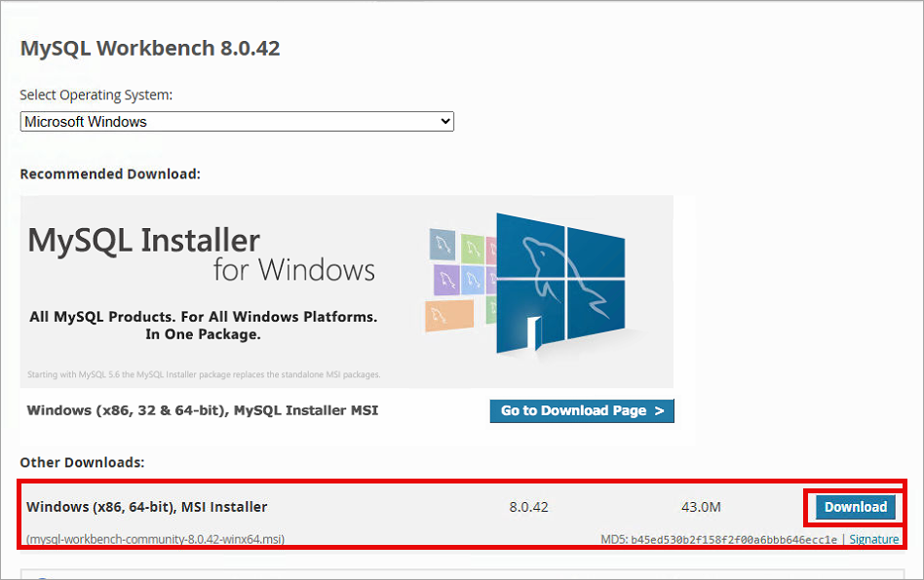Viewport: 924px width, 580px height.
Task: Click the Windows (x86, 64-bit), MSI Installer title
Action: tap(147, 507)
